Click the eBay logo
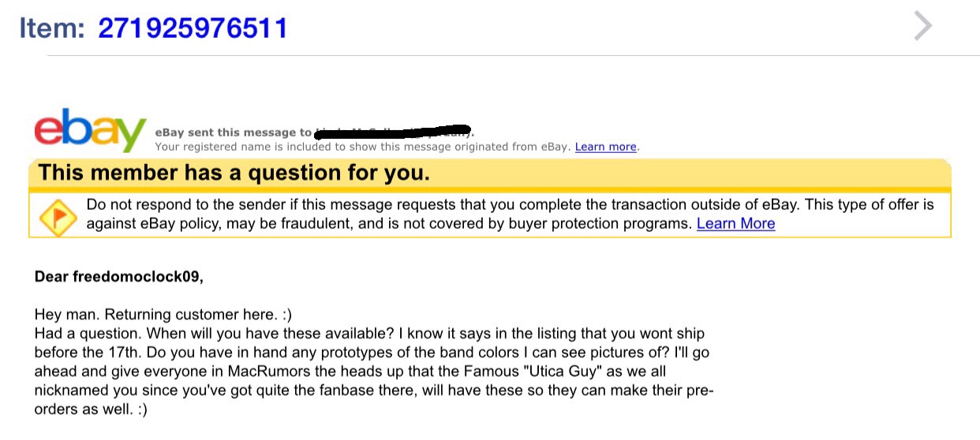980x440 pixels. (89, 131)
